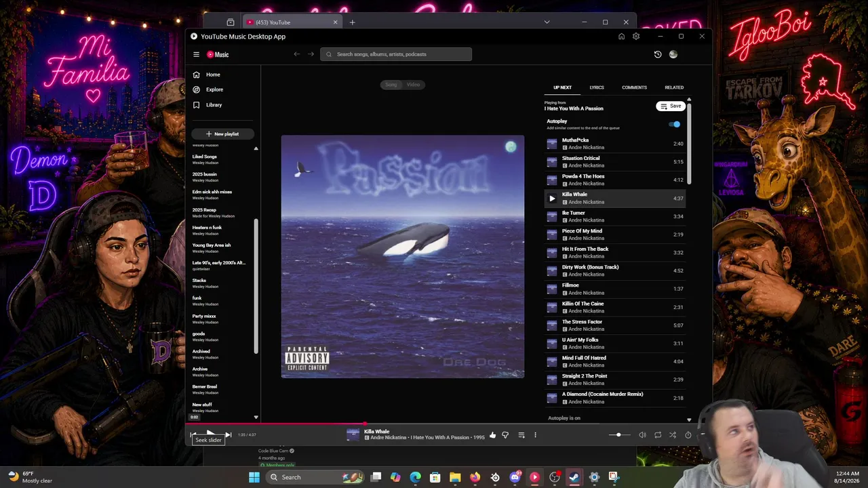Open the desktop app home icon in title bar
Viewport: 868px width, 488px height.
(621, 37)
